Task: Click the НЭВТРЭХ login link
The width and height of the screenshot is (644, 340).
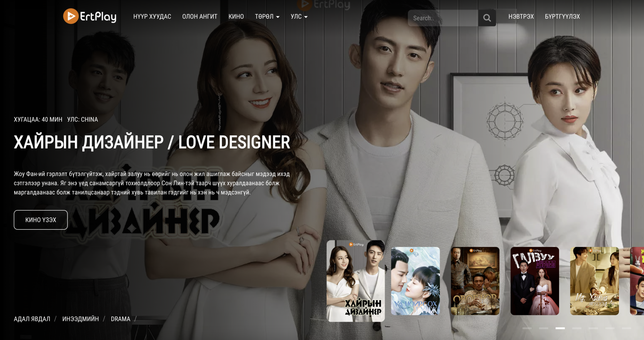Action: (521, 17)
